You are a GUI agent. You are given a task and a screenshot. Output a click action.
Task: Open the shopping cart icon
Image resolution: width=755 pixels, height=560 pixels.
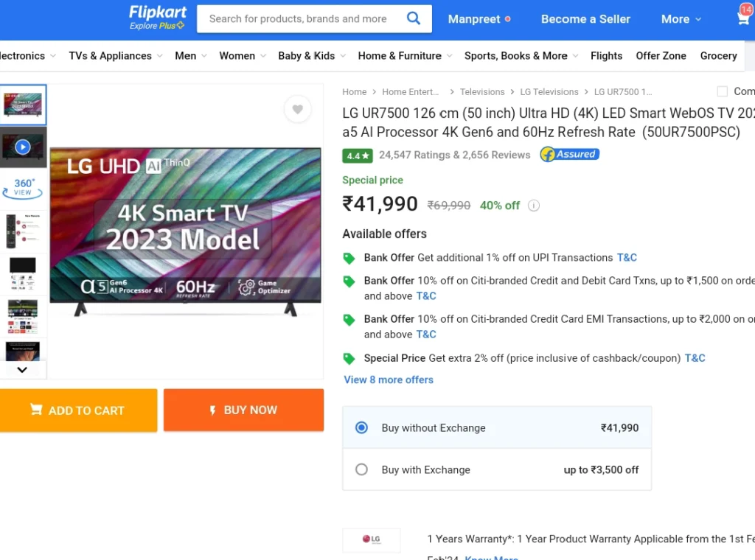point(742,18)
